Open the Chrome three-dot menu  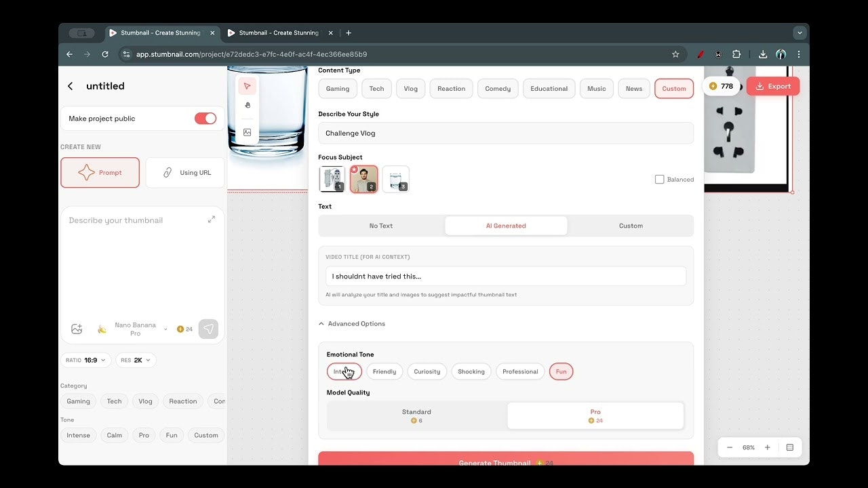click(799, 54)
